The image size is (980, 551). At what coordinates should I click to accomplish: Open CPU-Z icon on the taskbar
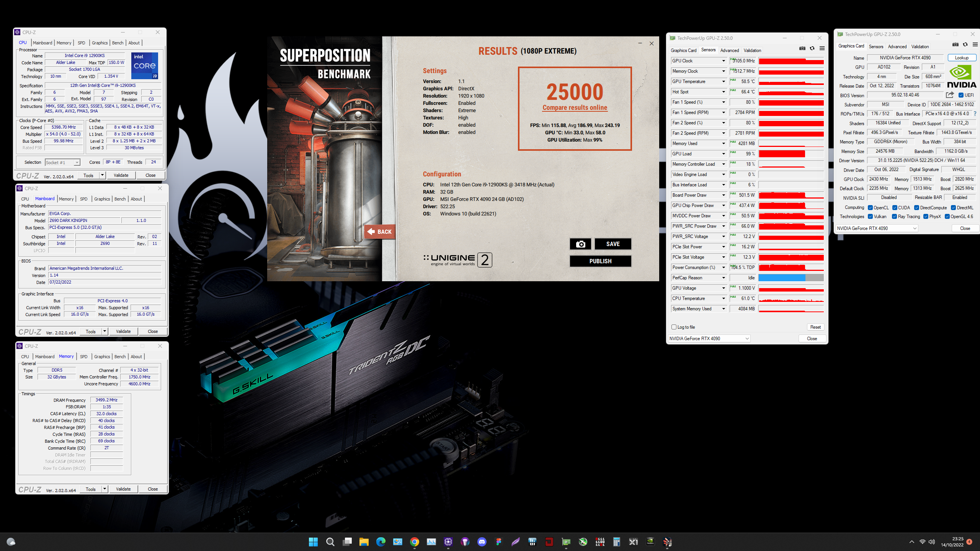(x=448, y=542)
